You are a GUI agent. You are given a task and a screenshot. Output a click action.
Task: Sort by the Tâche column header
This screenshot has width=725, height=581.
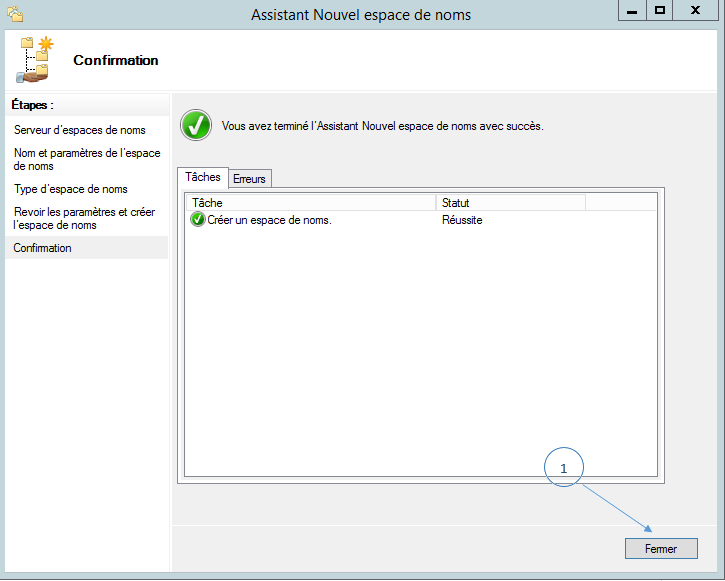click(311, 203)
